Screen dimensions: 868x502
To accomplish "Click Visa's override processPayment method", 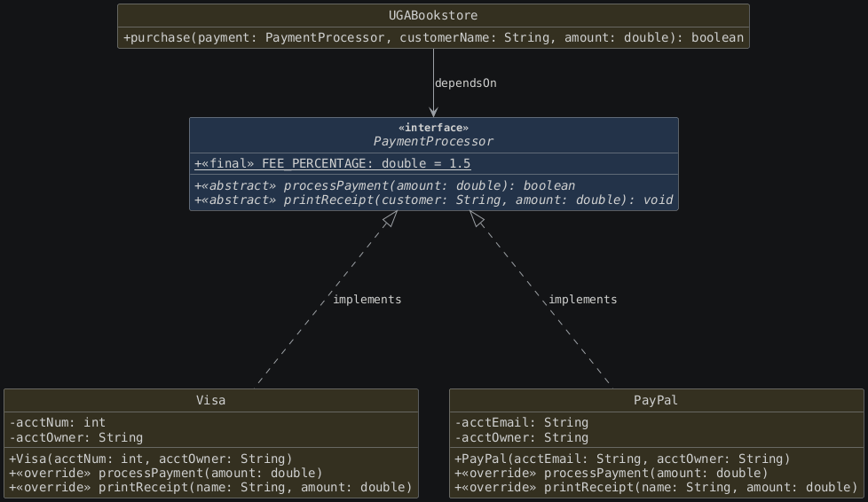I will [x=165, y=474].
